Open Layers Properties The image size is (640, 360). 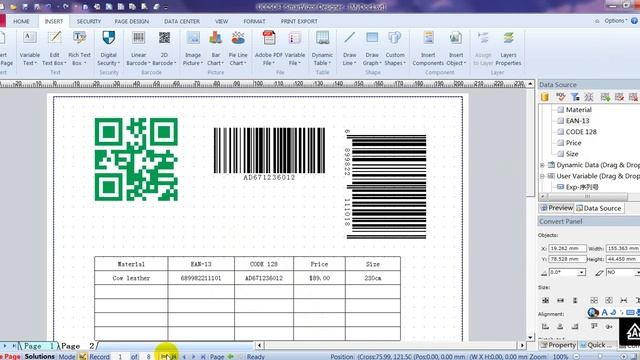[508, 48]
